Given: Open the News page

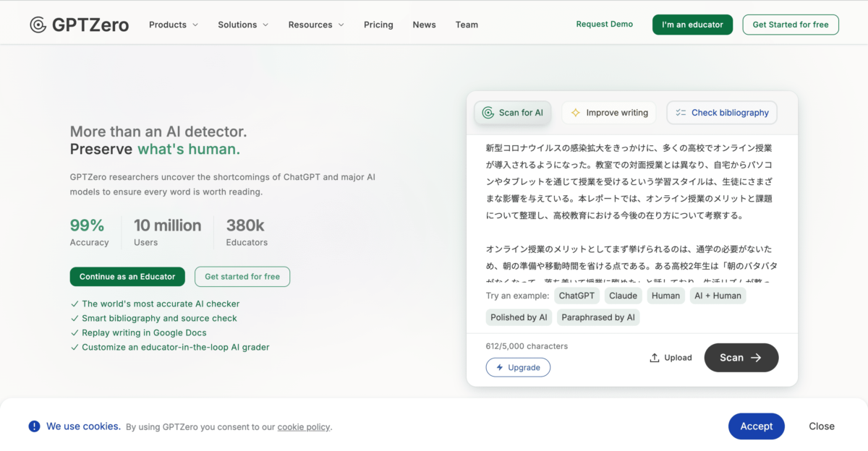Looking at the screenshot, I should (424, 25).
